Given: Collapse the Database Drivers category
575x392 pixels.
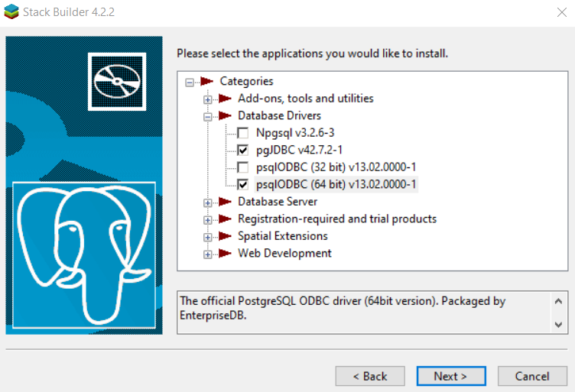Looking at the screenshot, I should (x=207, y=117).
